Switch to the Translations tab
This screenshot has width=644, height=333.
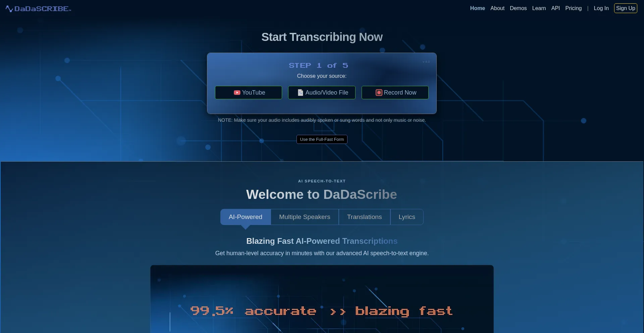click(364, 217)
